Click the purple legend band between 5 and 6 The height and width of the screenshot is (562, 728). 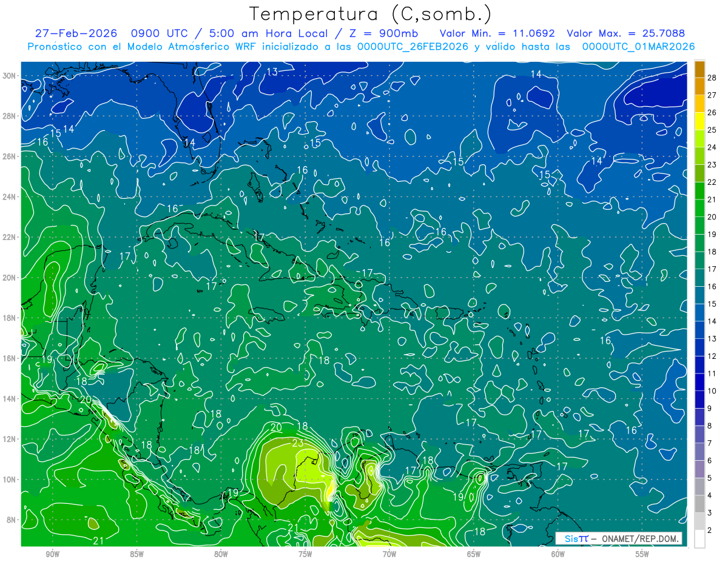[x=699, y=469]
